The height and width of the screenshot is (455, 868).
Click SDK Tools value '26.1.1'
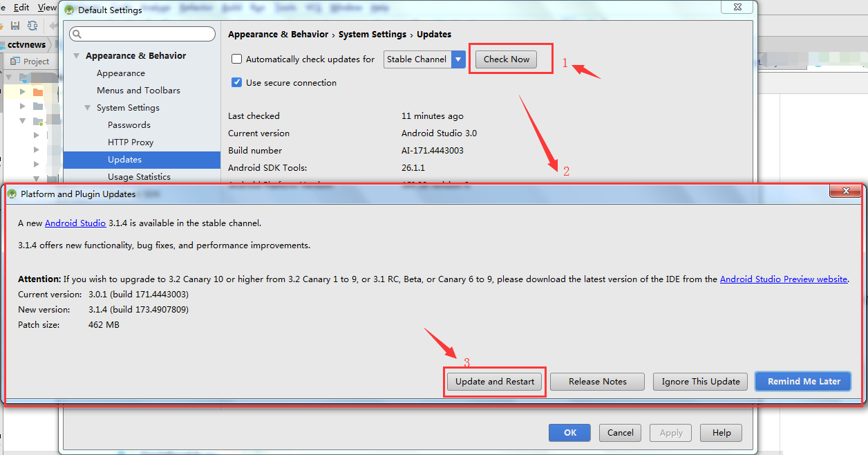(413, 168)
